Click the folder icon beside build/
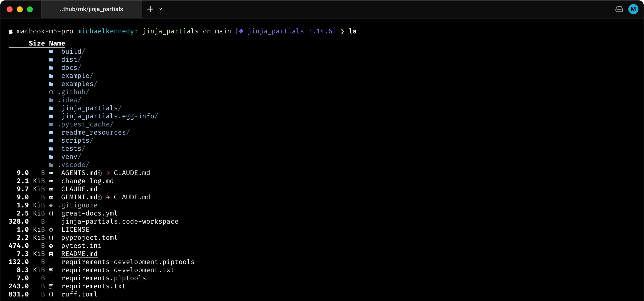The width and height of the screenshot is (644, 301). 51,52
